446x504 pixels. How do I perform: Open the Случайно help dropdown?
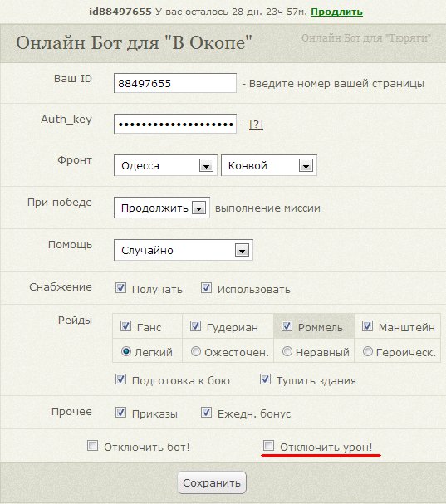pyautogui.click(x=184, y=250)
